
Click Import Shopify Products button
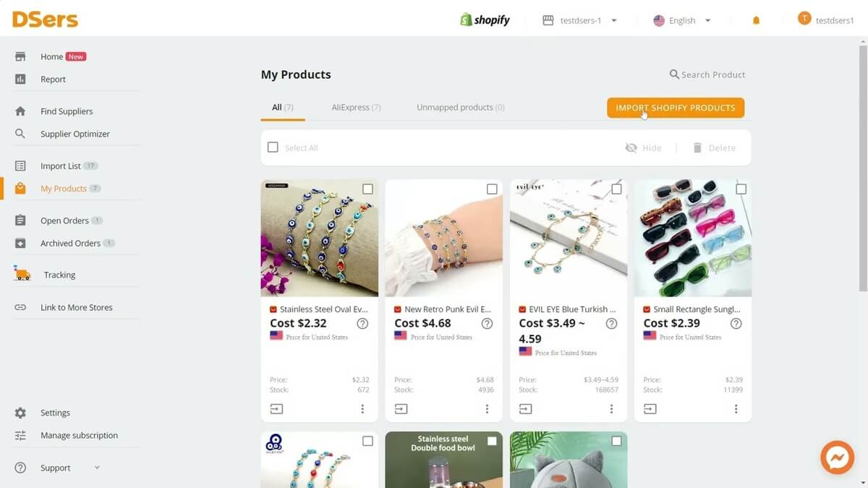click(x=676, y=108)
